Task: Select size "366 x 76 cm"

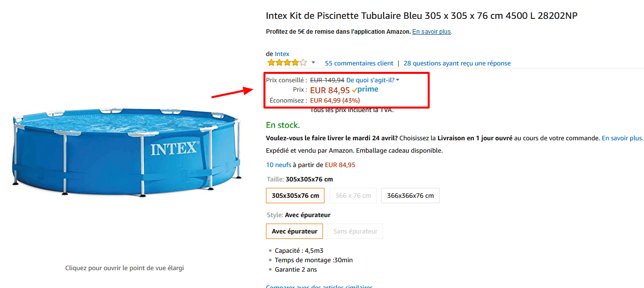Action: 353,195
